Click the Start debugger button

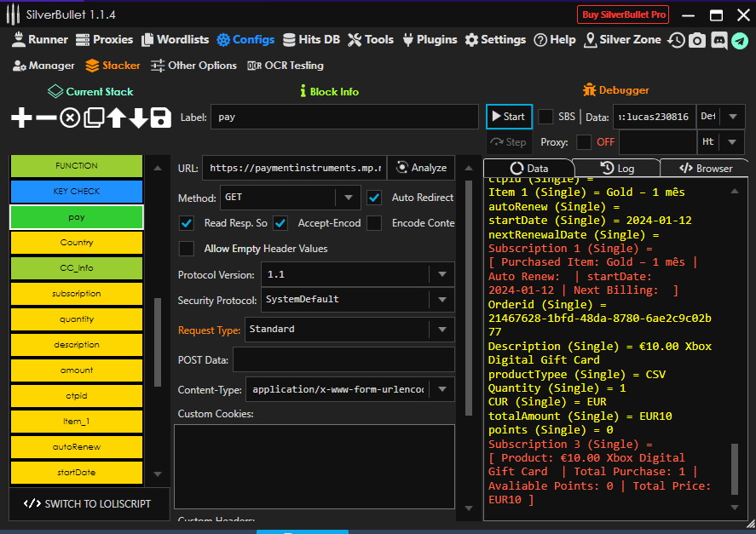(509, 117)
